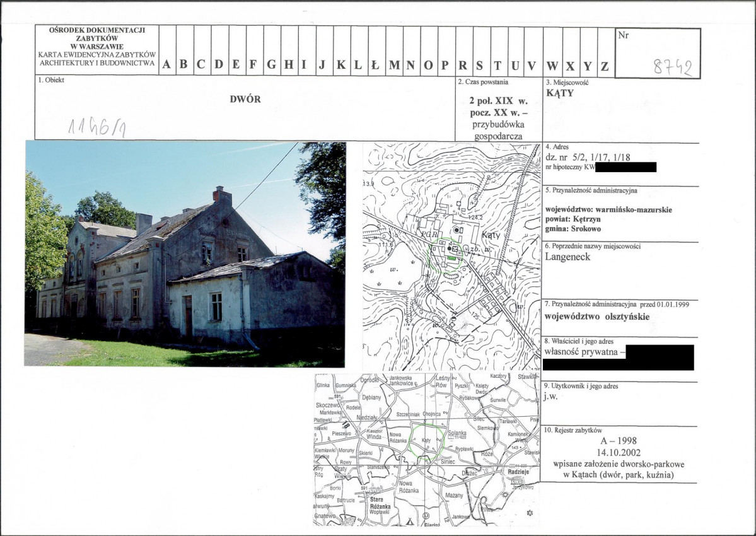756x536 pixels.
Task: Select the letter K index box
Action: click(x=342, y=50)
